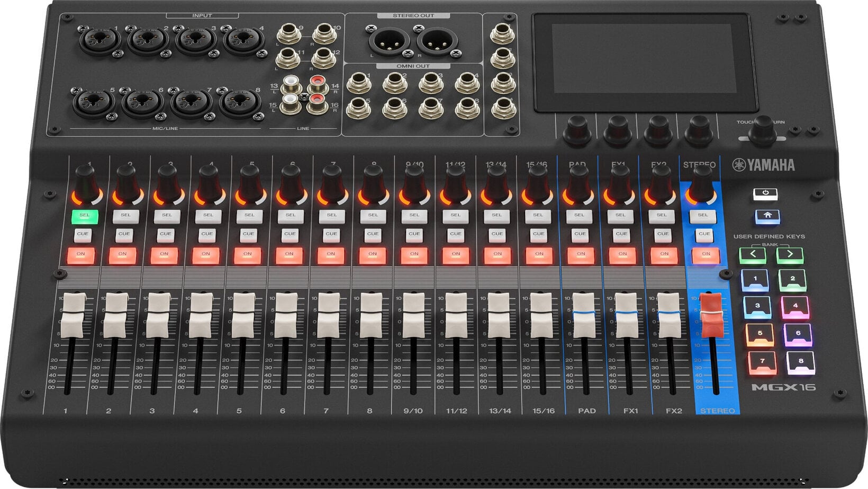Toggle the ON button for channel 1
The image size is (868, 489).
click(80, 255)
